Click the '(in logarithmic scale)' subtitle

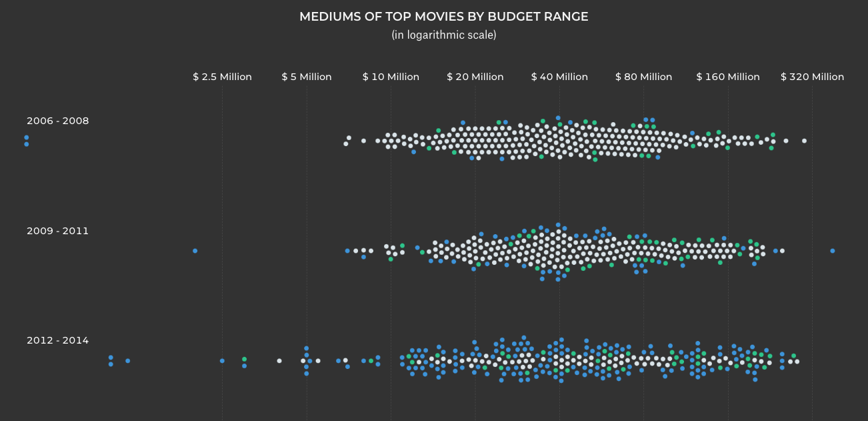[443, 35]
